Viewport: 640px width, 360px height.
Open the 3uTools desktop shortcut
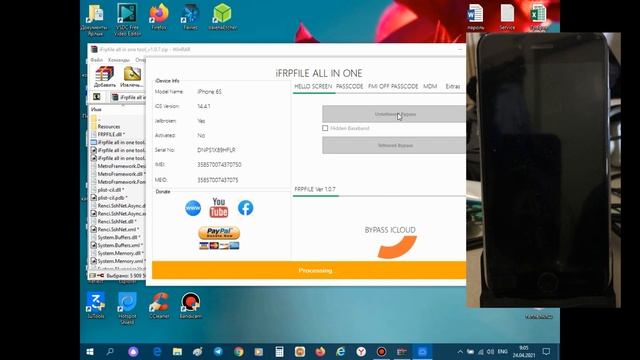pos(96,304)
